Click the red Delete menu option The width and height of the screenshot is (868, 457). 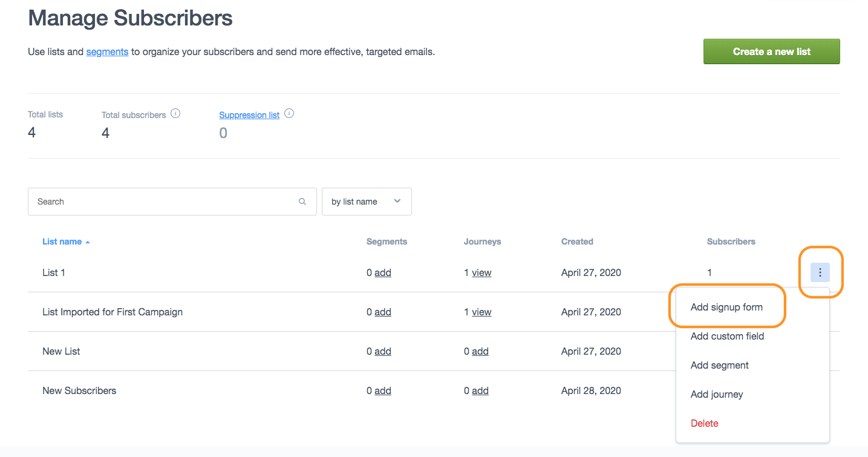click(704, 423)
